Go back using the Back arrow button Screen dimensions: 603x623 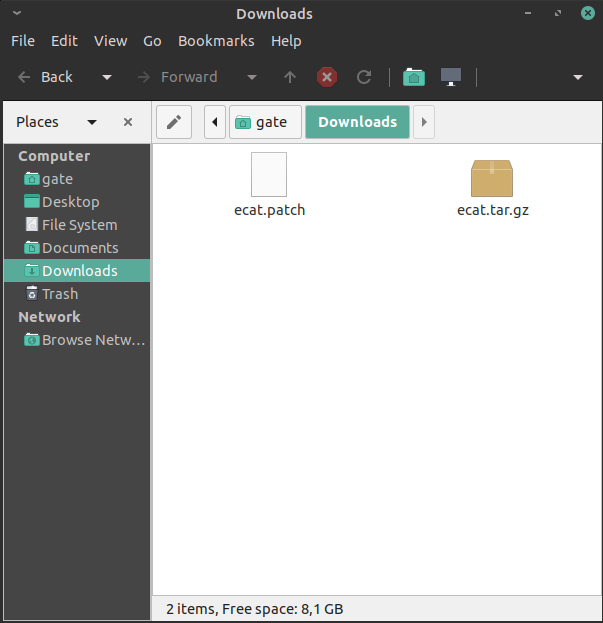pyautogui.click(x=45, y=77)
